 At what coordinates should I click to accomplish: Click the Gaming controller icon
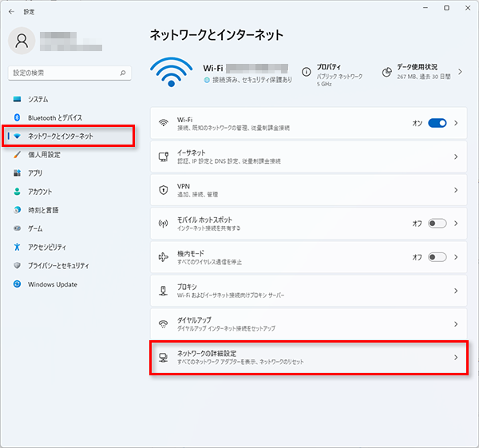click(17, 228)
